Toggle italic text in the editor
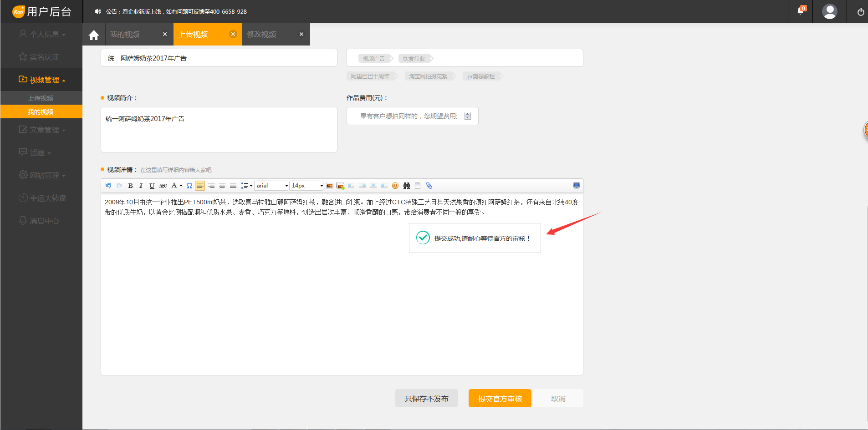This screenshot has width=868, height=430. [141, 186]
